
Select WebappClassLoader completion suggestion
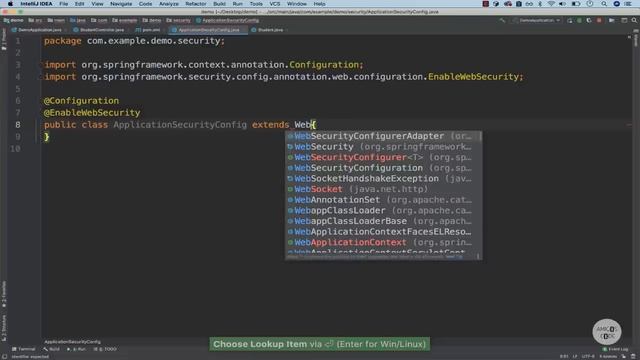pos(382,210)
